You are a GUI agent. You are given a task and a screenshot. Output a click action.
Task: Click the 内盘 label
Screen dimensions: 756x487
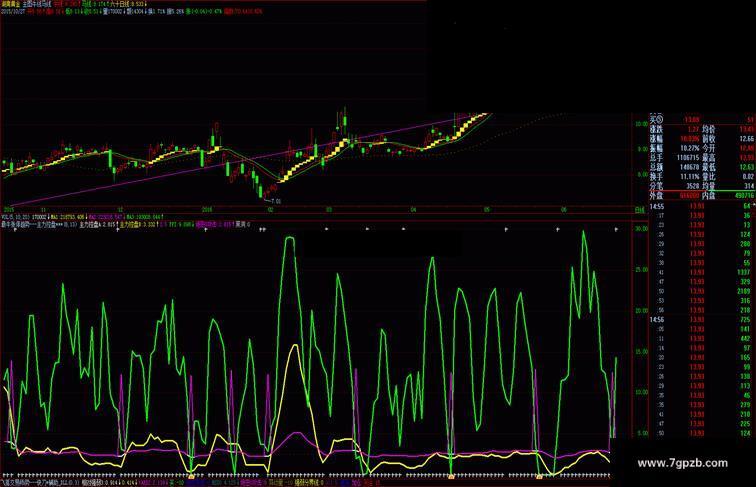(709, 195)
